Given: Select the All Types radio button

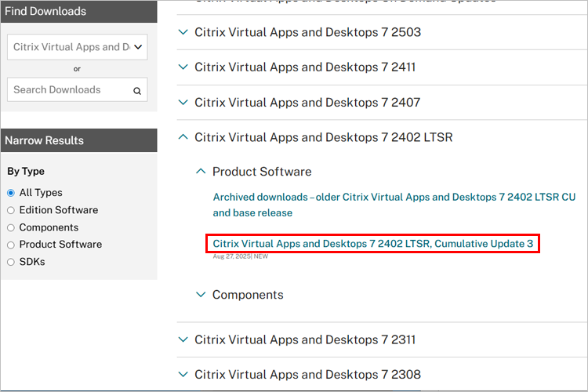Looking at the screenshot, I should tap(11, 193).
